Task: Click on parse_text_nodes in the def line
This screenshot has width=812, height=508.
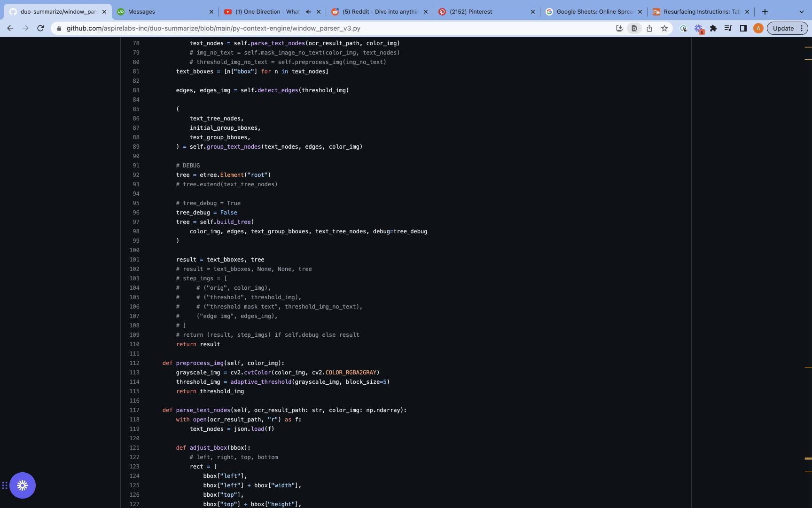Action: point(203,410)
